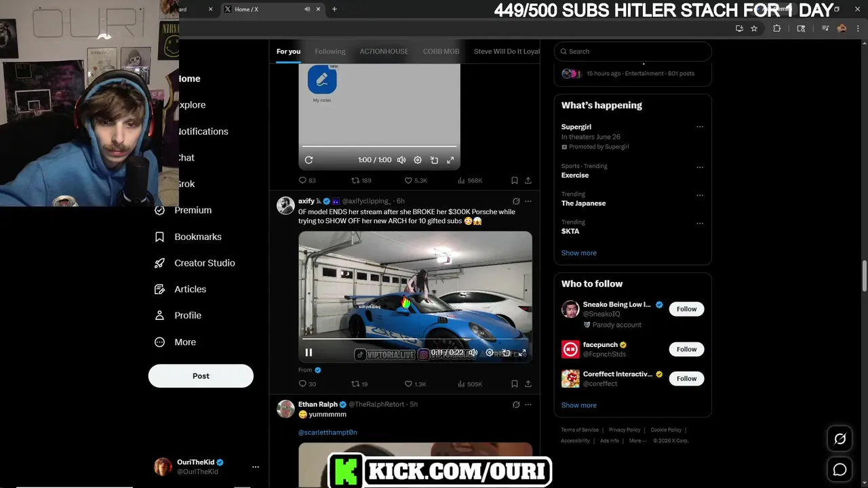
Task: Open the Terms of Service link
Action: point(580,430)
